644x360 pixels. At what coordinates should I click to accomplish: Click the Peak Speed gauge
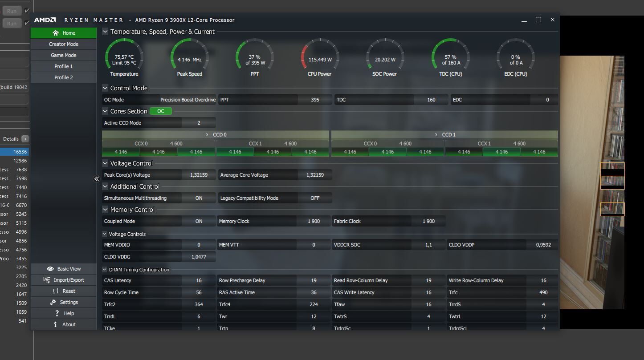(190, 58)
